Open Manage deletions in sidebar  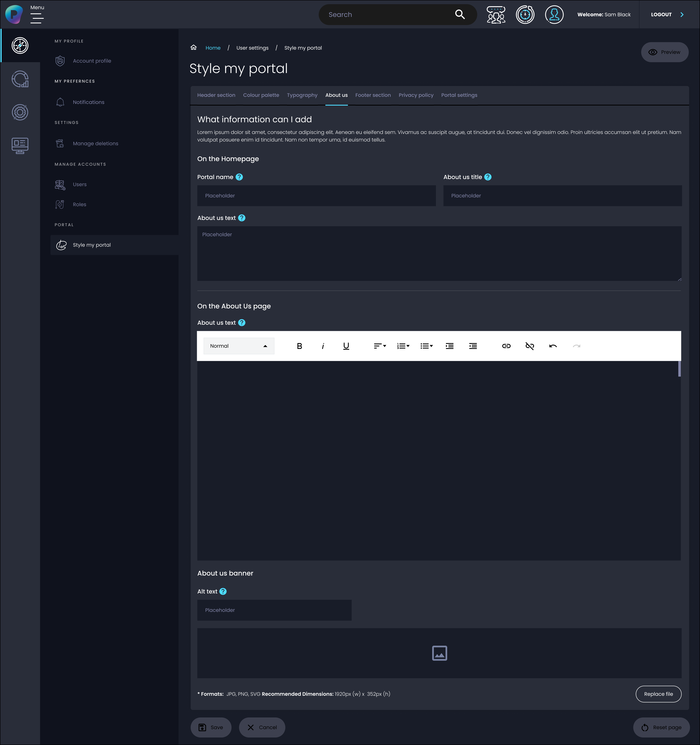pos(95,144)
